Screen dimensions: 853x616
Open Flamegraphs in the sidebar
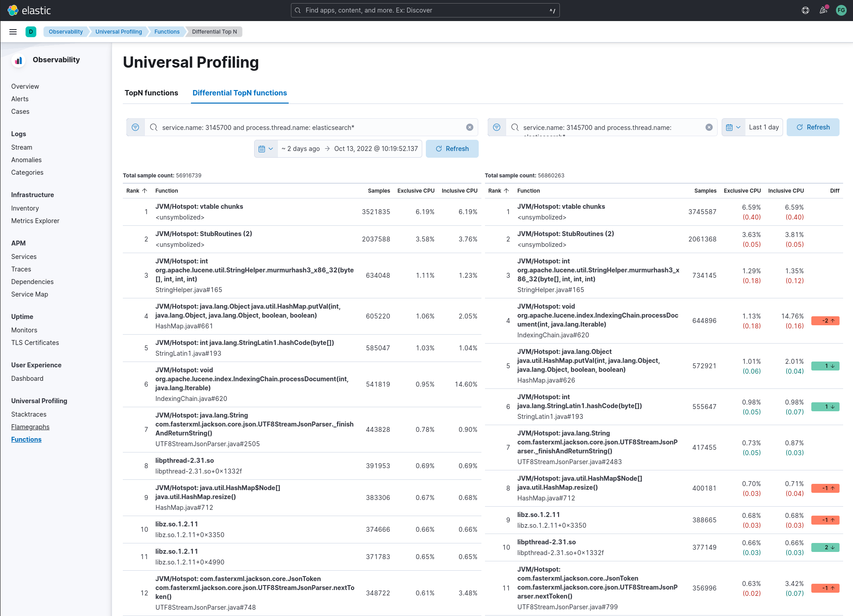(x=30, y=427)
